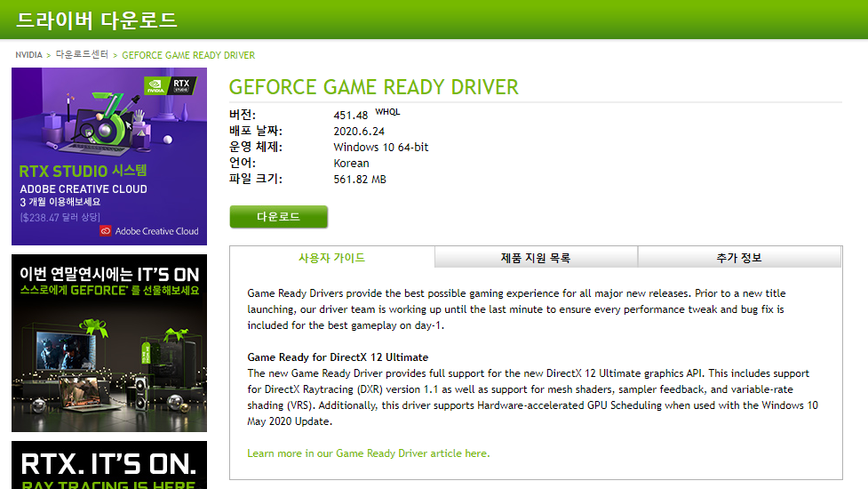
Task: Open the RTX. IT'S ON. ray tracing banner
Action: 109,465
